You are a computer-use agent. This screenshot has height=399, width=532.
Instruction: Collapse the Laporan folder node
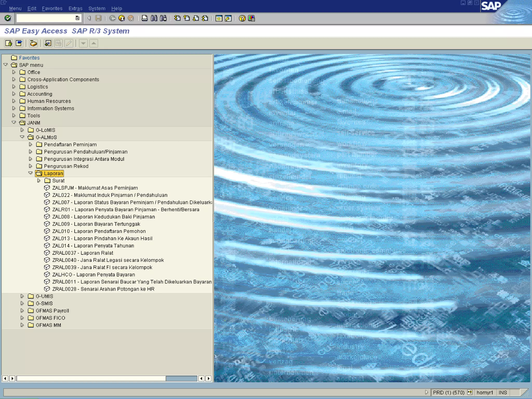point(30,173)
